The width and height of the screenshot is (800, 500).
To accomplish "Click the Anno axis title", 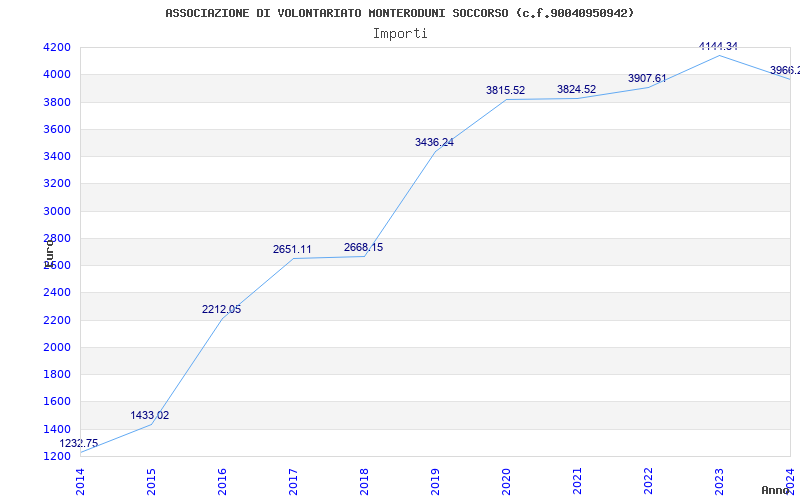I will (776, 490).
